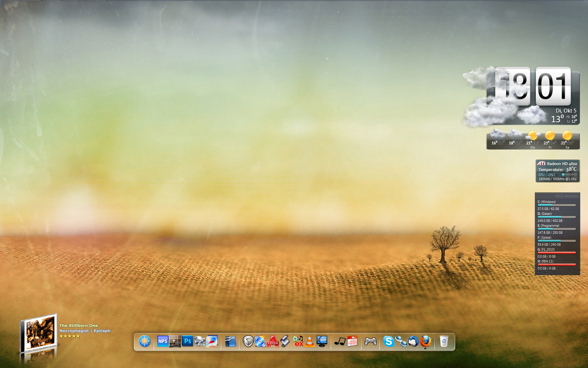Viewport: 588px width, 368px height.
Task: Click the date Di, Okt 5
Action: [x=566, y=110]
